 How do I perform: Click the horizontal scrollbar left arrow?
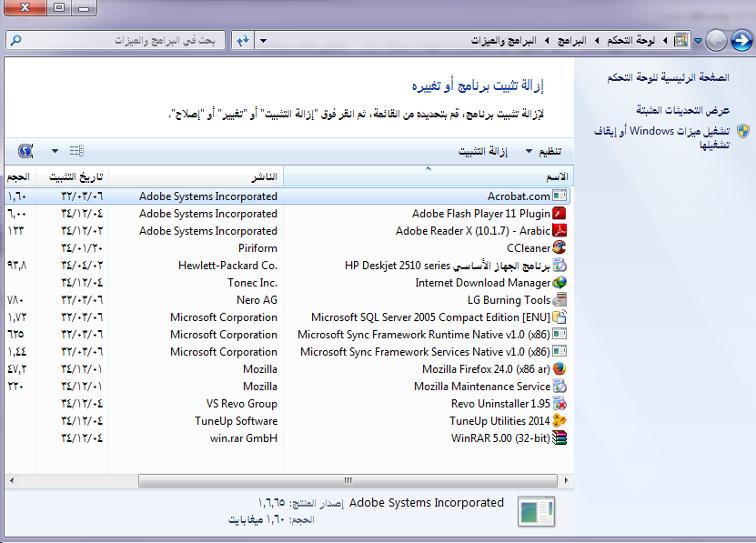(x=12, y=480)
